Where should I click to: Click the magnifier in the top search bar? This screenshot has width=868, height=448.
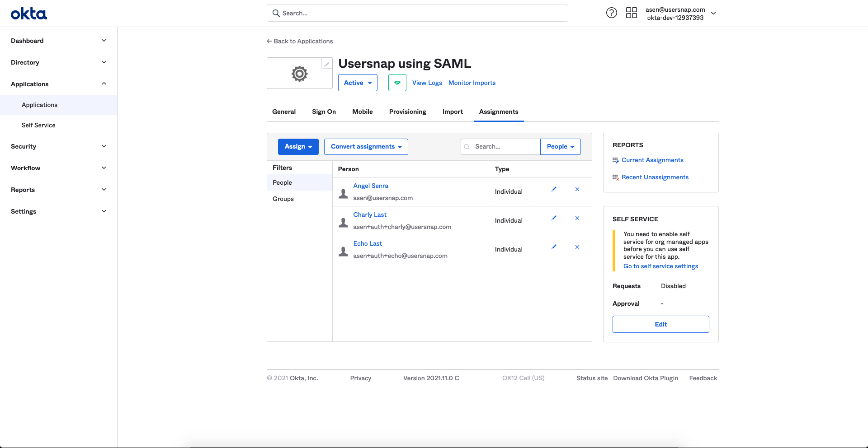click(276, 13)
